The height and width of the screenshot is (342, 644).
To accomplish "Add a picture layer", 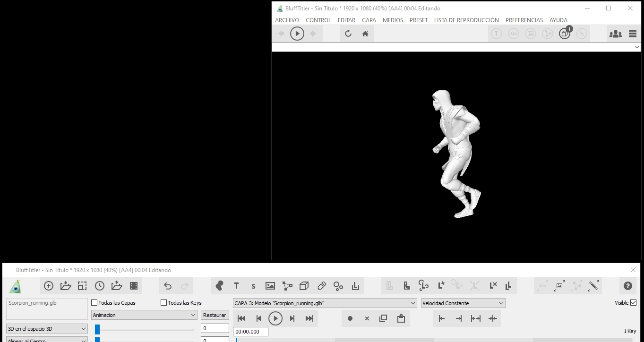I will click(270, 286).
